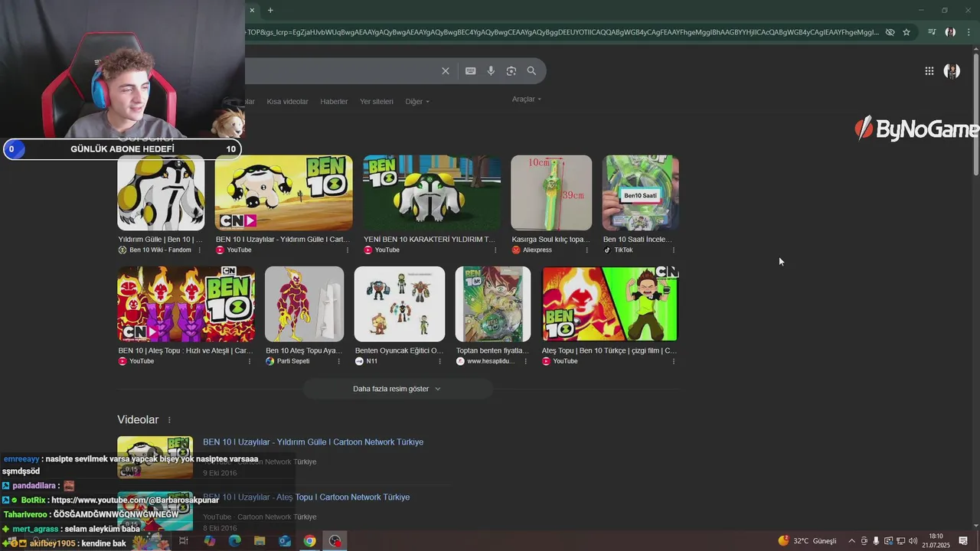Screen dimensions: 980x551
Task: Switch to Yer siteleri tab
Action: point(377,102)
